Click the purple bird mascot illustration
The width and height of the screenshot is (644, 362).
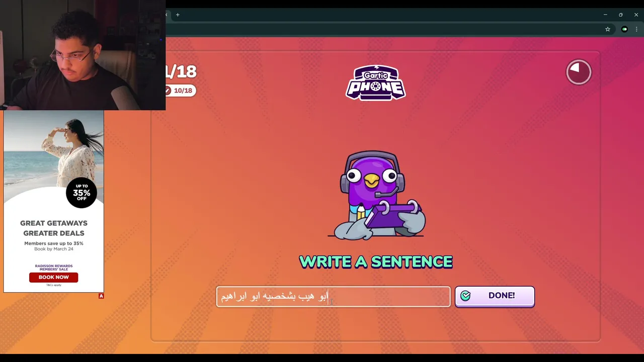point(376,195)
